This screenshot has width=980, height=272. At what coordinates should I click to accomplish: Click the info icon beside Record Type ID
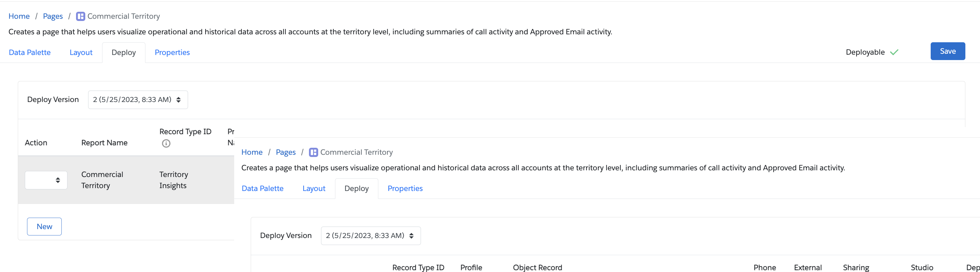pyautogui.click(x=166, y=144)
